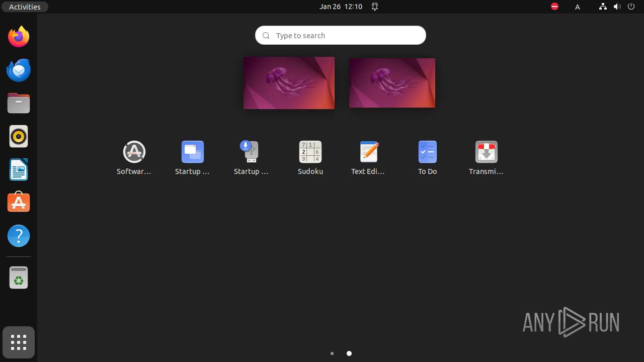644x362 pixels.
Task: Start the Sudoku game
Action: tap(310, 158)
